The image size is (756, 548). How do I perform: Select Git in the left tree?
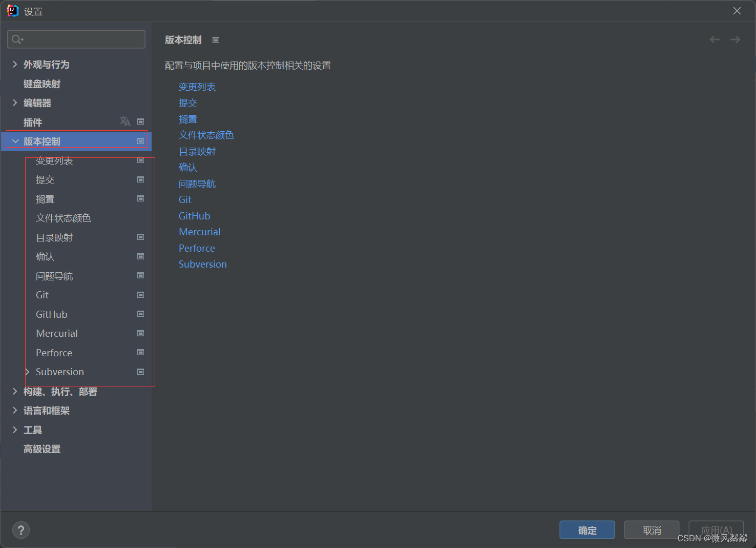tap(42, 295)
